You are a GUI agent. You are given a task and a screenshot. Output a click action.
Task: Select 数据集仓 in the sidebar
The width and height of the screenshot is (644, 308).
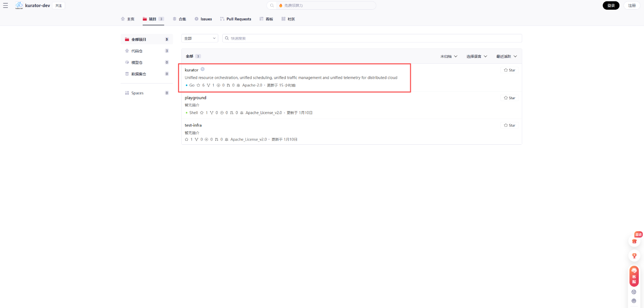click(x=147, y=74)
